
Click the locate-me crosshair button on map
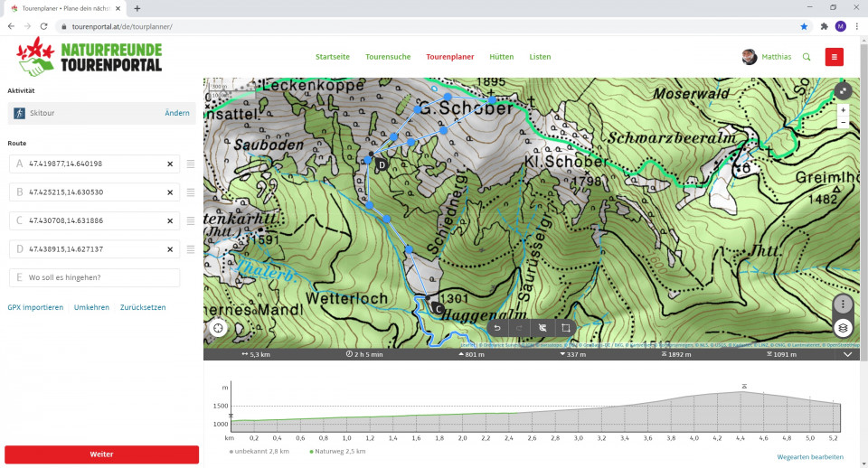pyautogui.click(x=219, y=328)
